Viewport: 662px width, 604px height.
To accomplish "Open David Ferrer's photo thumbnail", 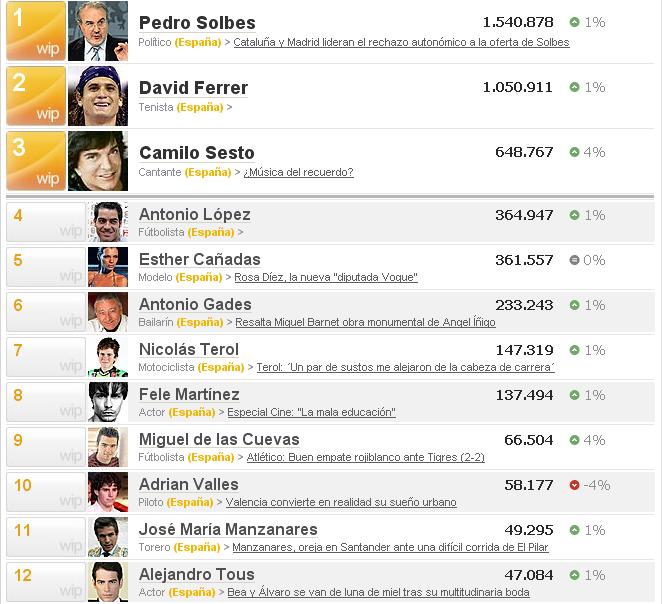I will pos(98,96).
